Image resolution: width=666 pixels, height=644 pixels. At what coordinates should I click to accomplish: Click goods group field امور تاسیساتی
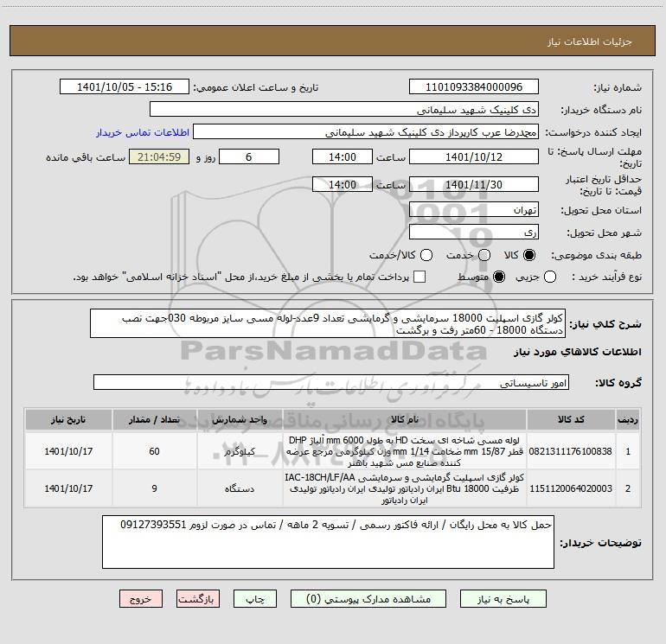[331, 382]
